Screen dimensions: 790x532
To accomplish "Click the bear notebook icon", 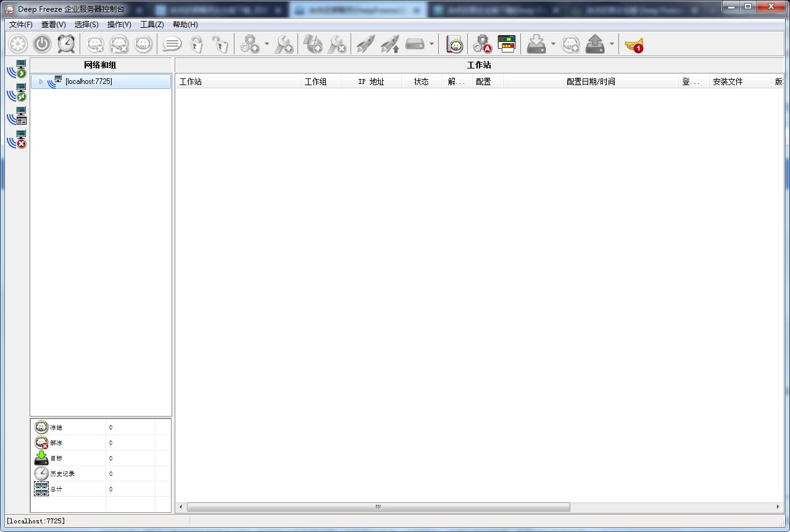I will point(454,44).
